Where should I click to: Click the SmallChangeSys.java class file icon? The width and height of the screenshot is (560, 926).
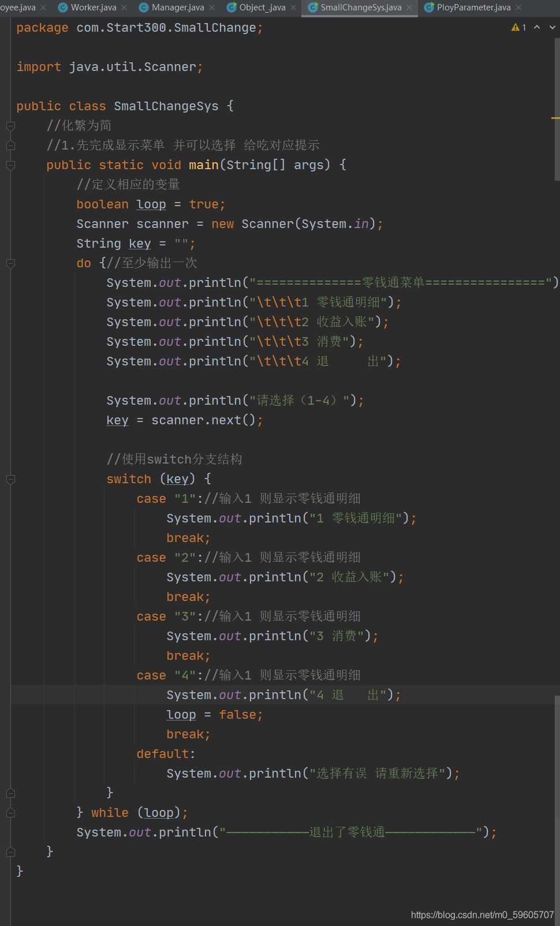tap(313, 8)
